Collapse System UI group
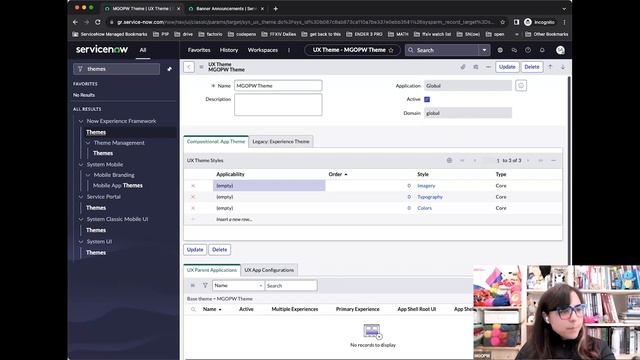The image size is (640, 360). point(81,242)
